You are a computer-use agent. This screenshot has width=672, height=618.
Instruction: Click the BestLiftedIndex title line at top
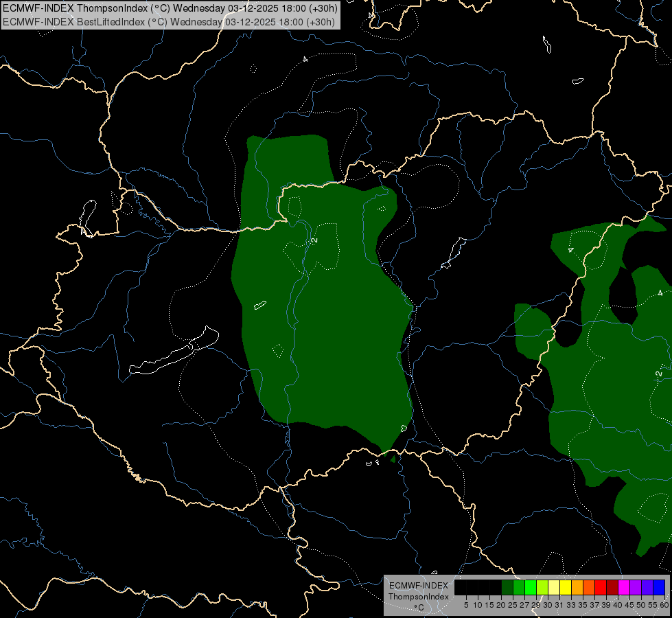[x=169, y=22]
